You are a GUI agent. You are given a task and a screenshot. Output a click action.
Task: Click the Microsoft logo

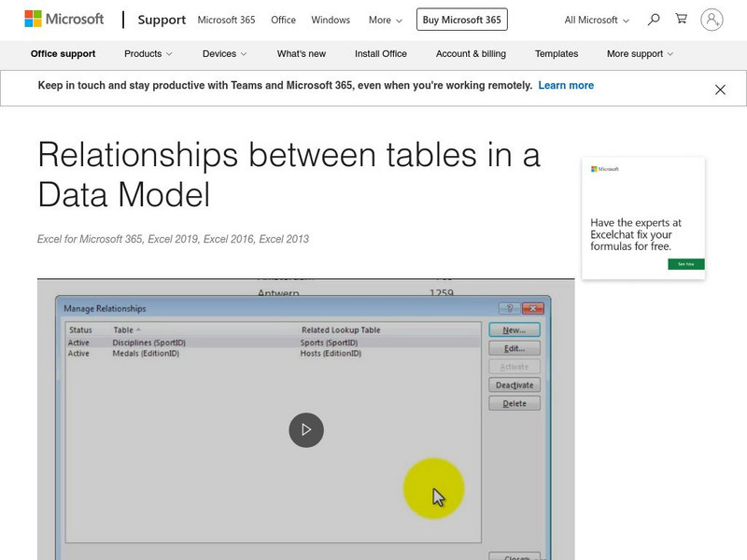coord(63,19)
